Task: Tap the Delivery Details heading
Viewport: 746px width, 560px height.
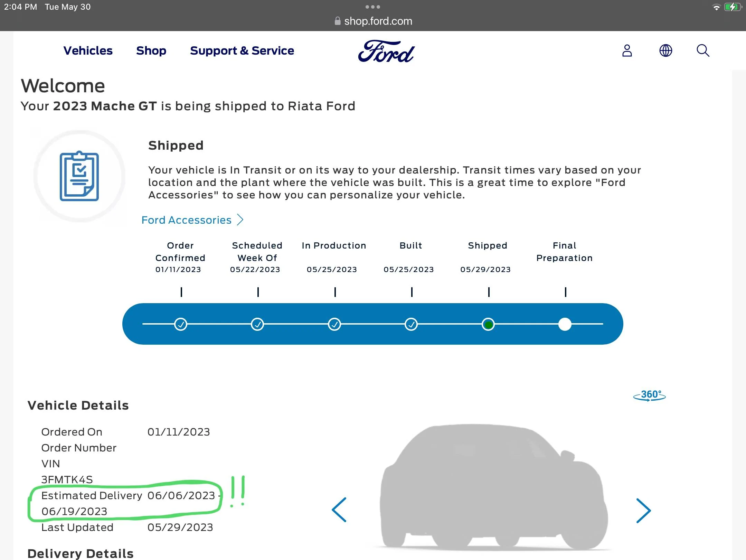Action: click(81, 553)
